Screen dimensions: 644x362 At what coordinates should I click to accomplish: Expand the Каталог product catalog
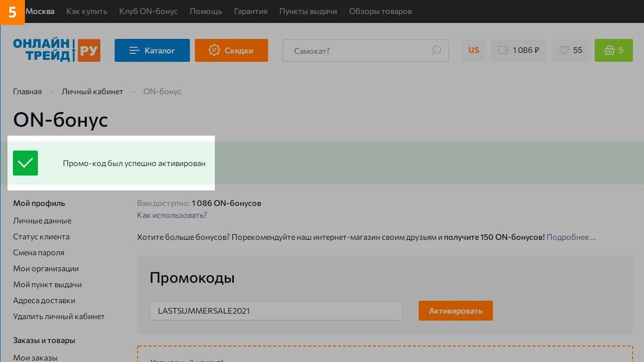[152, 50]
